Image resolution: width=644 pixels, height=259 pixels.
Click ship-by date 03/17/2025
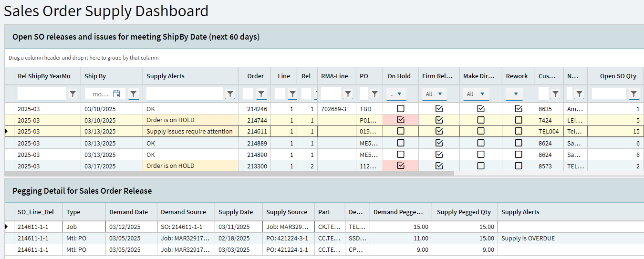coord(100,166)
